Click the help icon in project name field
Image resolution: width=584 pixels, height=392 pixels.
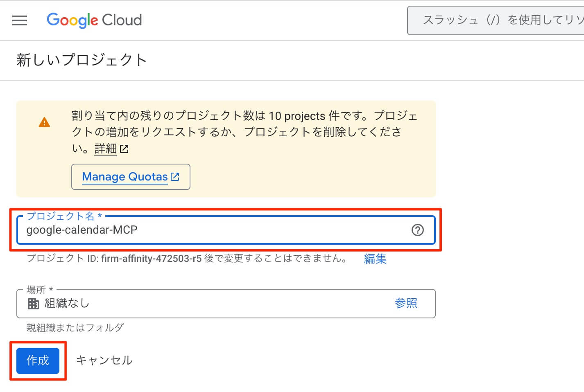(x=417, y=230)
